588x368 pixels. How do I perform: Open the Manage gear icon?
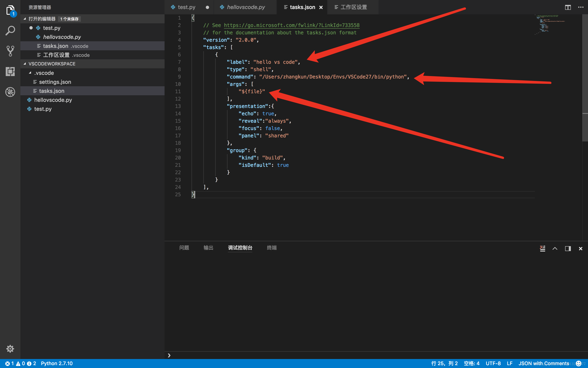(10, 349)
